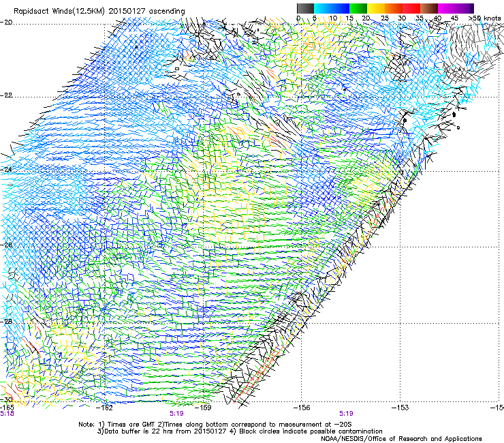Click the magenta 40-45 knots legend segment
Image resolution: width=504 pixels, height=443 pixels.
click(447, 8)
